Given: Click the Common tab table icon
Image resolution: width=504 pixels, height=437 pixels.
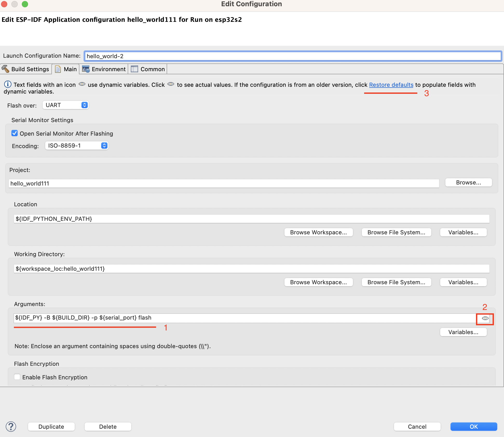Looking at the screenshot, I should coord(134,69).
